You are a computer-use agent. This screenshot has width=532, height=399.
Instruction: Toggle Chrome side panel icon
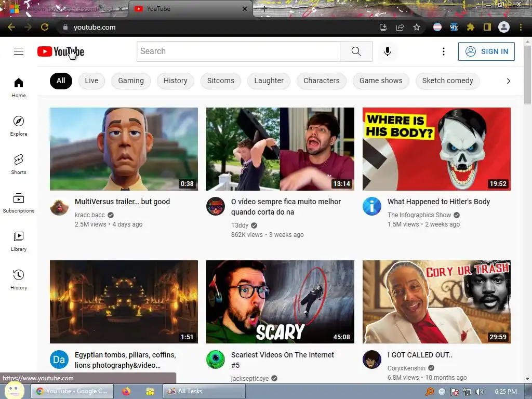[487, 27]
